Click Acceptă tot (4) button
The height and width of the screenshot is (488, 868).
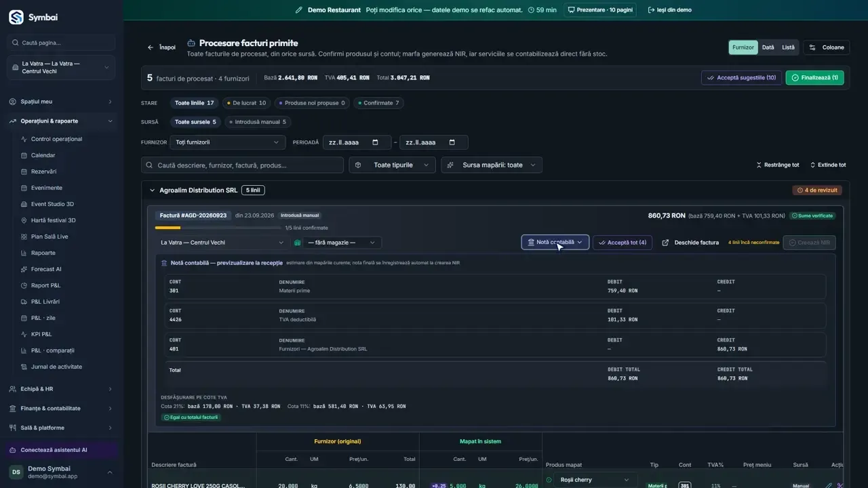[x=623, y=243]
